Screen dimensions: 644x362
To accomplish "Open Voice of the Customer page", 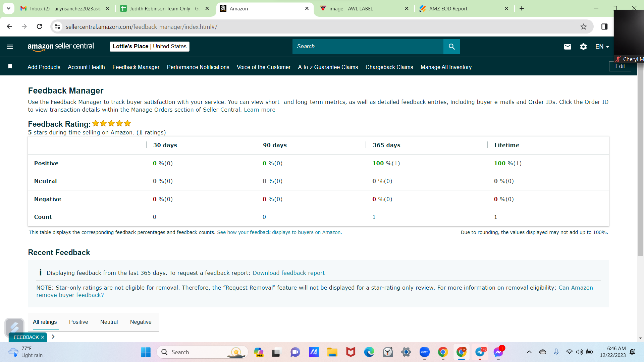I will 264,67.
